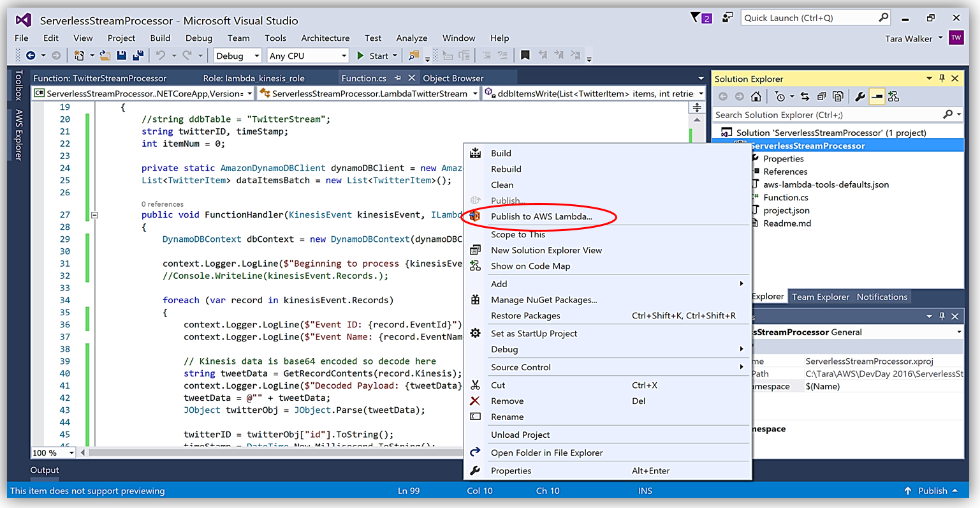Expand the 100 % zoom level dropdown
Viewport: 980px width, 508px height.
tap(71, 452)
